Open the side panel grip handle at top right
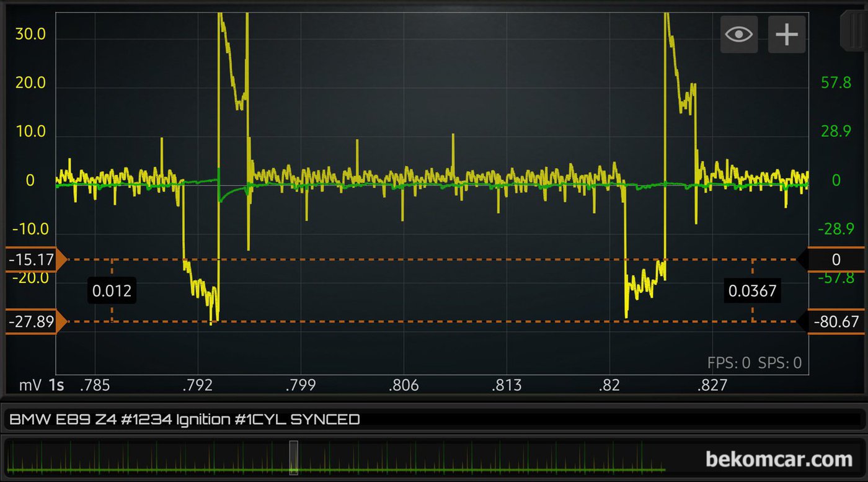 click(853, 30)
